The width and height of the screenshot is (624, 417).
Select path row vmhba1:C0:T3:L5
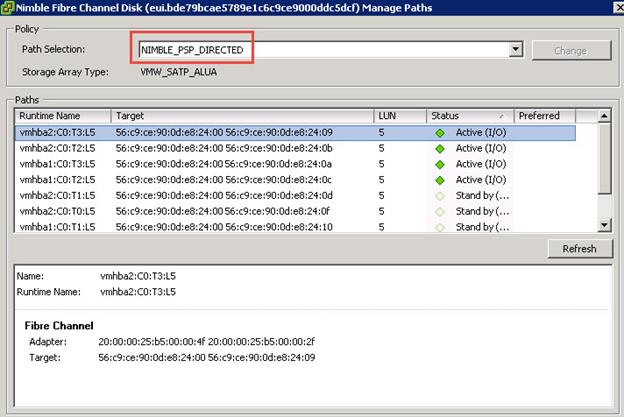click(295, 164)
